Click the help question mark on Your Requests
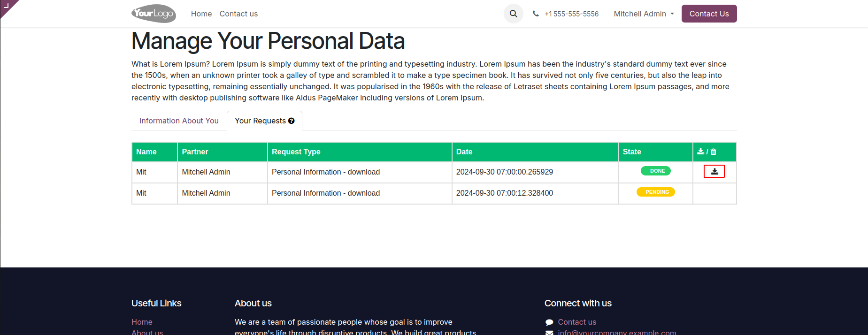The width and height of the screenshot is (868, 335). pyautogui.click(x=292, y=121)
